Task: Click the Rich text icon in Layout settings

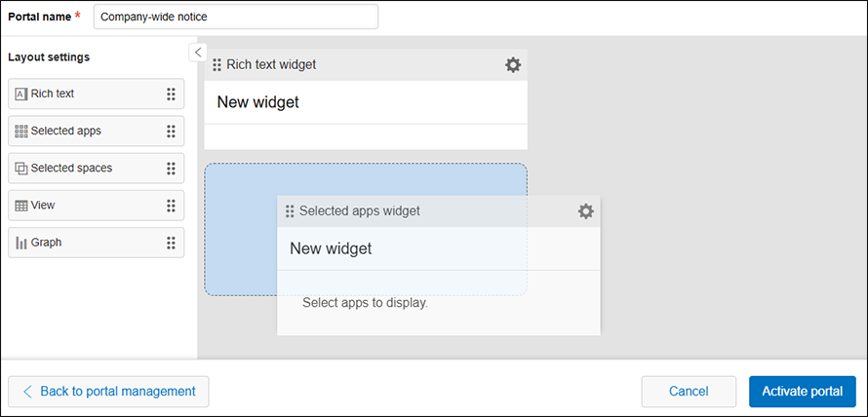Action: pos(21,95)
